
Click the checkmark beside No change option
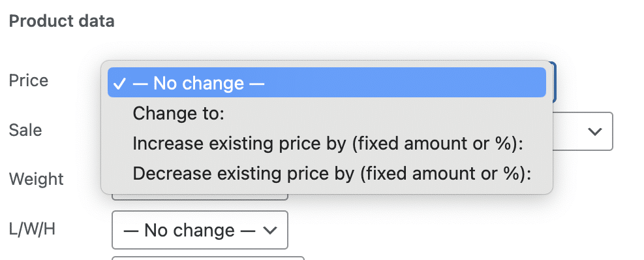coord(119,84)
